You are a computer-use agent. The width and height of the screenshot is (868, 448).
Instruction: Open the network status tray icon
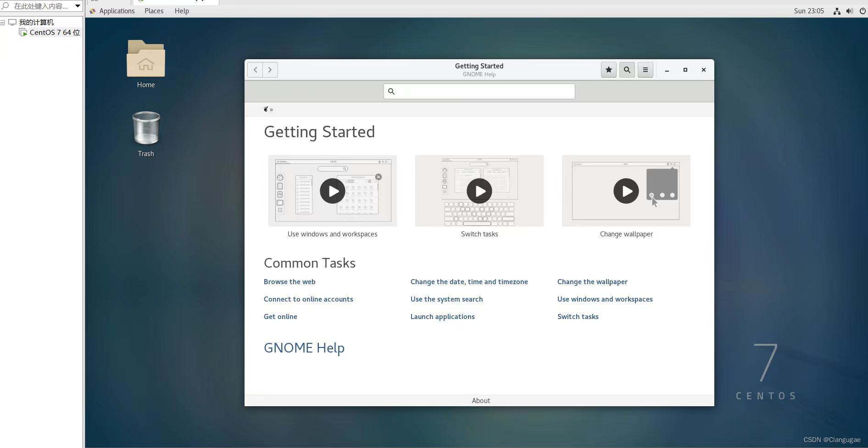pyautogui.click(x=837, y=11)
